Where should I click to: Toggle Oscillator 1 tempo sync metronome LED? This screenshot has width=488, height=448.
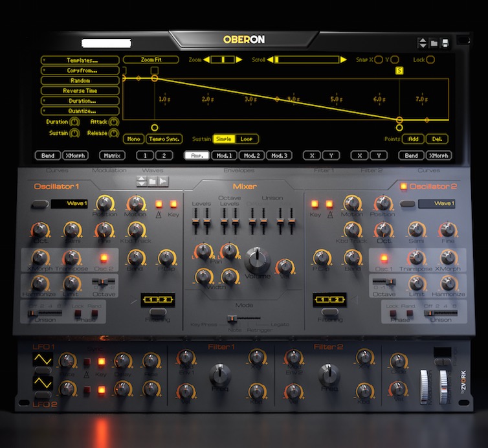click(159, 204)
